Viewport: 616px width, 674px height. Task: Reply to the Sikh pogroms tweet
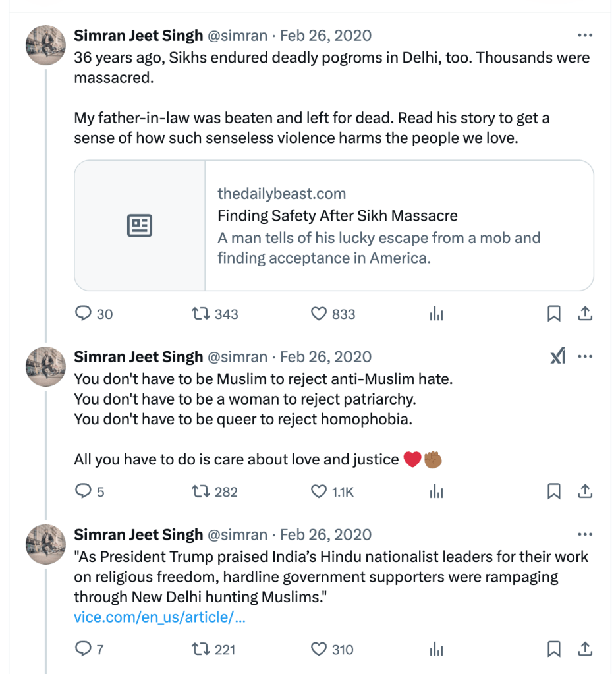click(83, 314)
